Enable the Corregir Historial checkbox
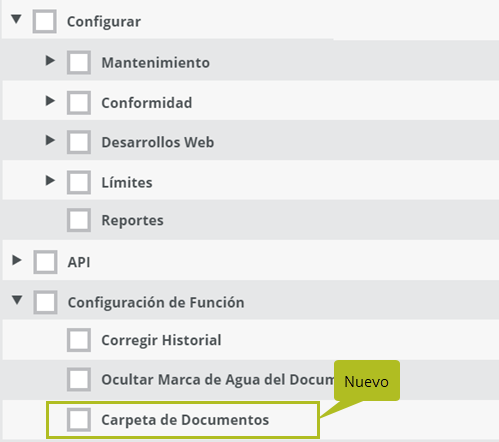The height and width of the screenshot is (442, 499). [x=79, y=340]
